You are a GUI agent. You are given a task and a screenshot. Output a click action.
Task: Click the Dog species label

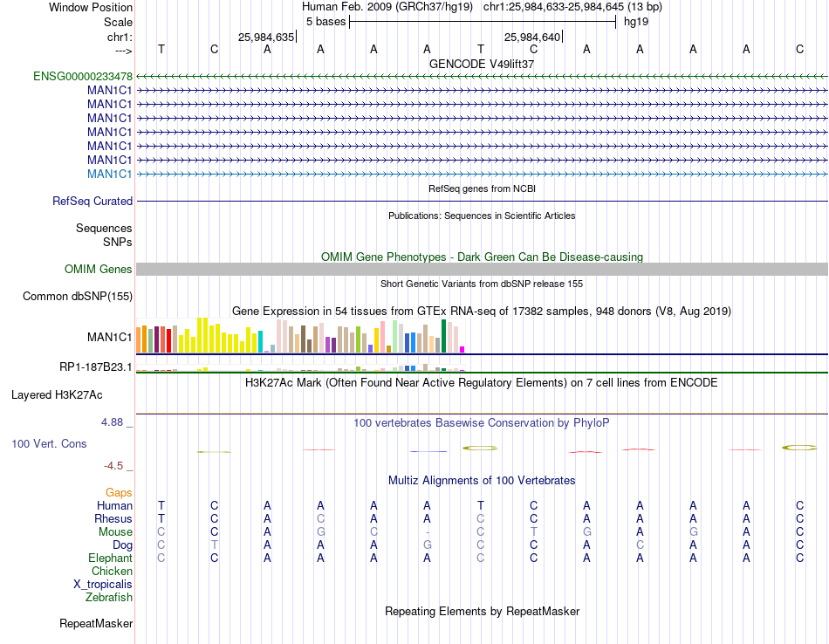(x=122, y=545)
